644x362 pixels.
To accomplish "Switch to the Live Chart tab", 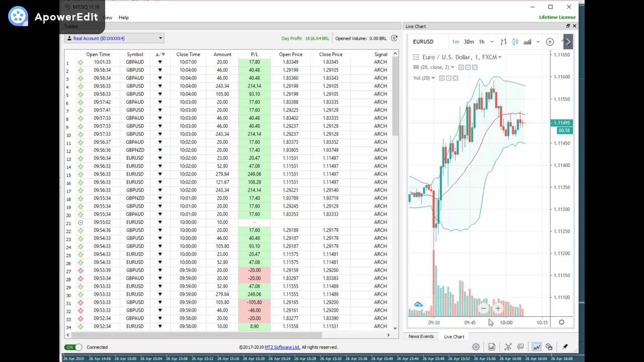I will click(454, 336).
